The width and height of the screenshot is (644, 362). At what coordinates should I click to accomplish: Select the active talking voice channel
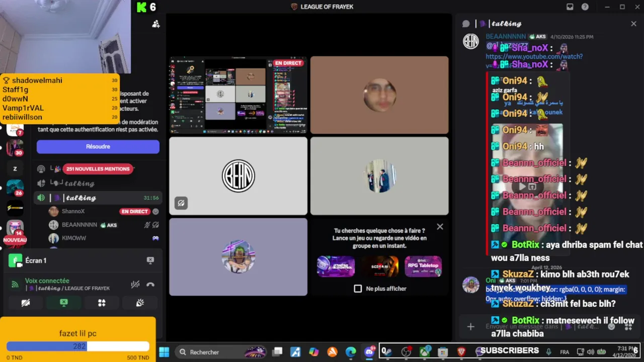pyautogui.click(x=98, y=198)
